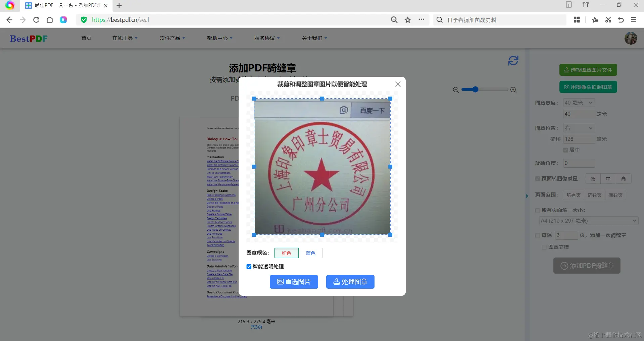Open the A4 page size dropdown
Image resolution: width=644 pixels, height=341 pixels.
(589, 221)
